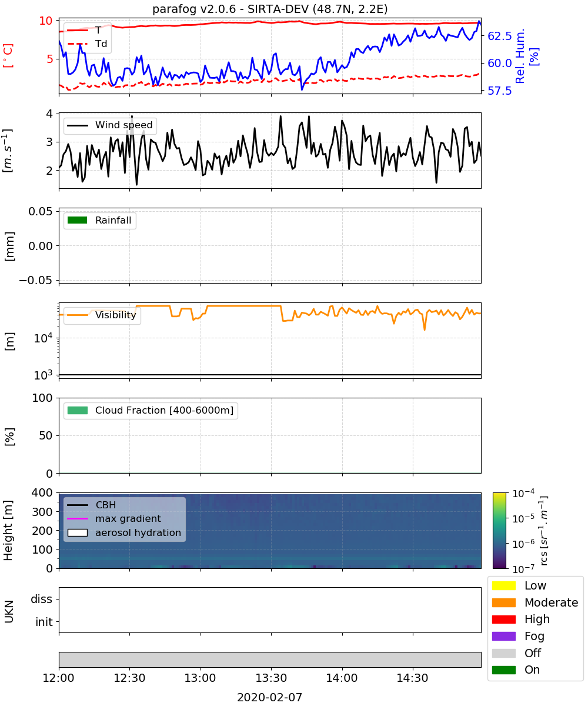Click the green Rainfall legend marker
Image resolution: width=588 pixels, height=706 pixels.
tap(77, 220)
